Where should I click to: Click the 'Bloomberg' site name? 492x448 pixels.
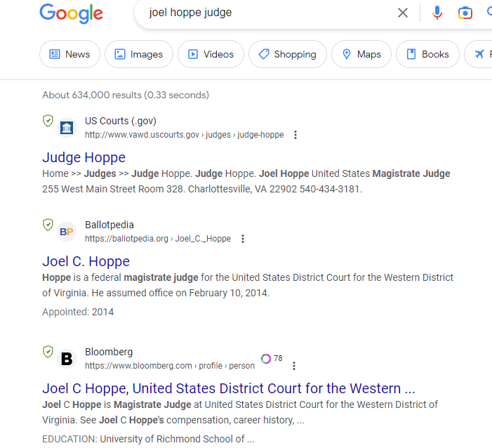click(x=109, y=352)
